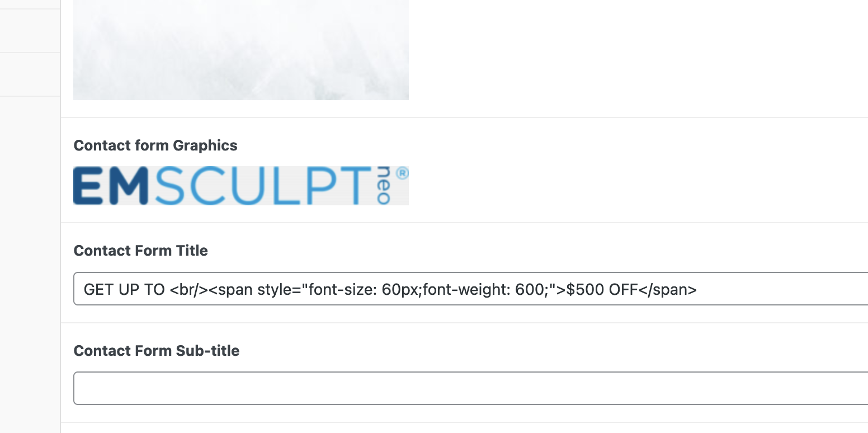Click the 'Contact Form Title' label
This screenshot has height=433, width=868.
click(141, 251)
